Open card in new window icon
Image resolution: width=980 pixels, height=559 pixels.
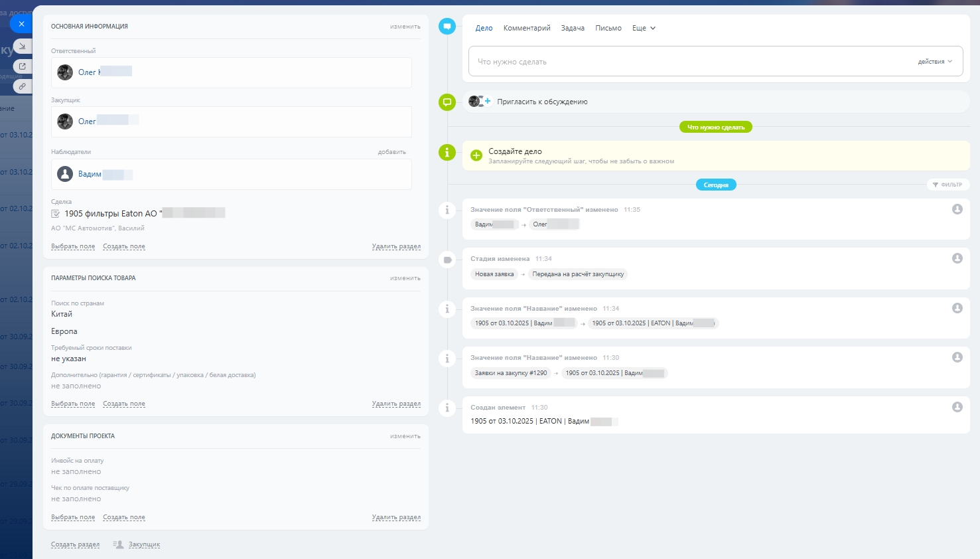22,66
